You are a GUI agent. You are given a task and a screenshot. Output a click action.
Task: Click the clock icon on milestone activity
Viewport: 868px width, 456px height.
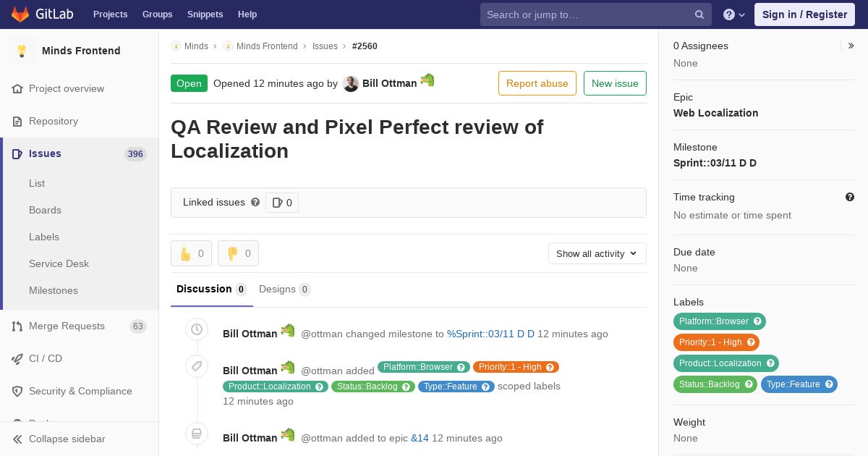pos(197,329)
